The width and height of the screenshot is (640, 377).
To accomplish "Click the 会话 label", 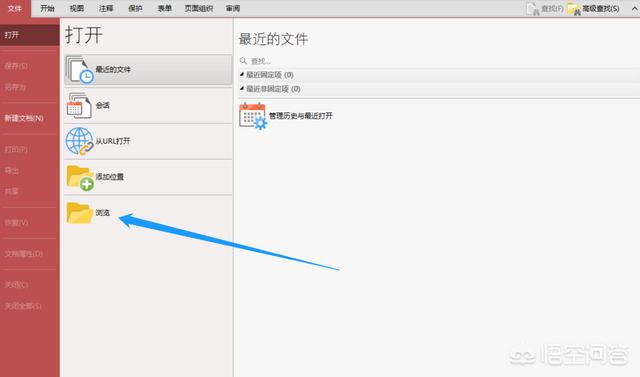I will pos(102,106).
